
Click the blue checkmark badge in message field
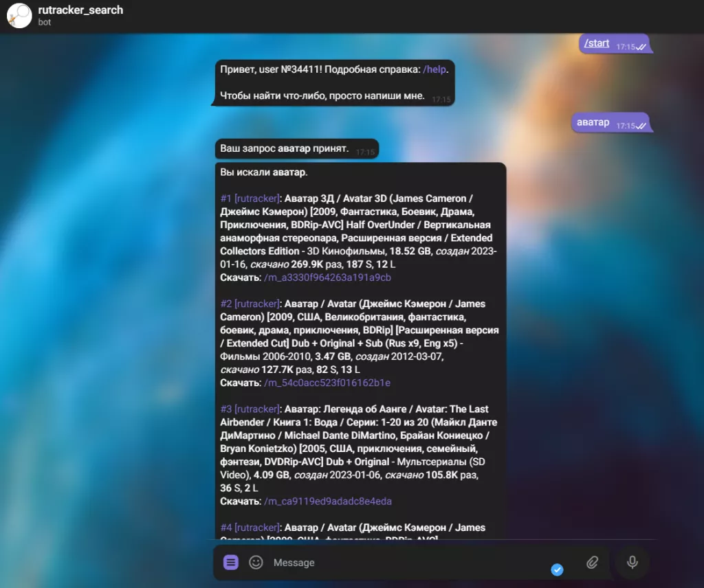tap(557, 569)
